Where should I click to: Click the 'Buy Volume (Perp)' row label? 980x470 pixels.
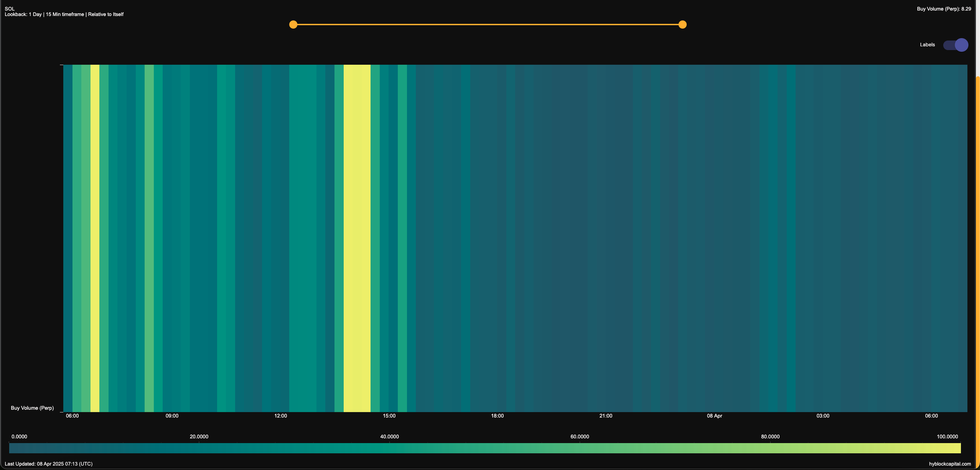(32, 408)
